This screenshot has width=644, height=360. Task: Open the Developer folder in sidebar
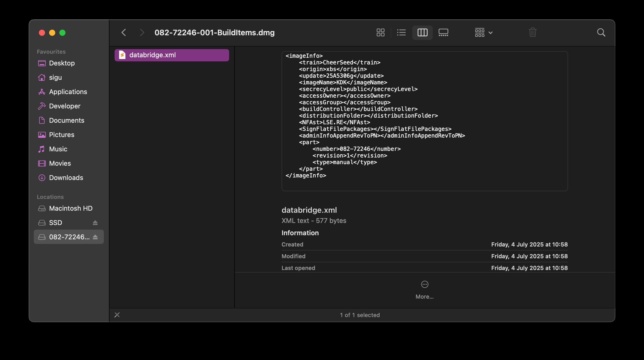(64, 106)
